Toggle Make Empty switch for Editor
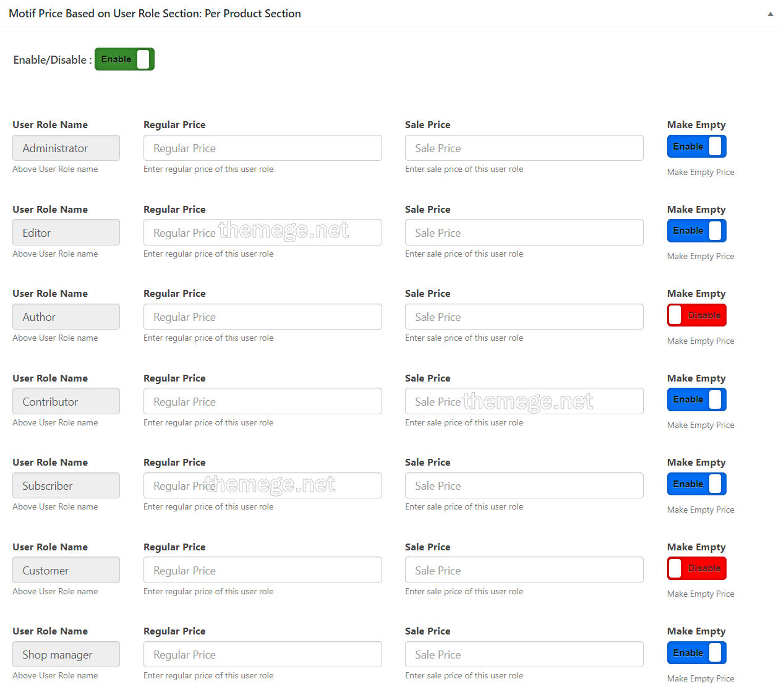Image resolution: width=781 pixels, height=700 pixels. point(696,231)
